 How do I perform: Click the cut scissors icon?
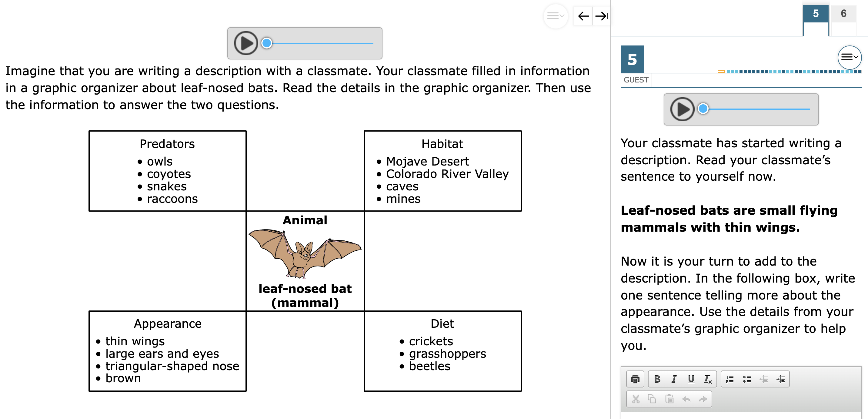[636, 399]
